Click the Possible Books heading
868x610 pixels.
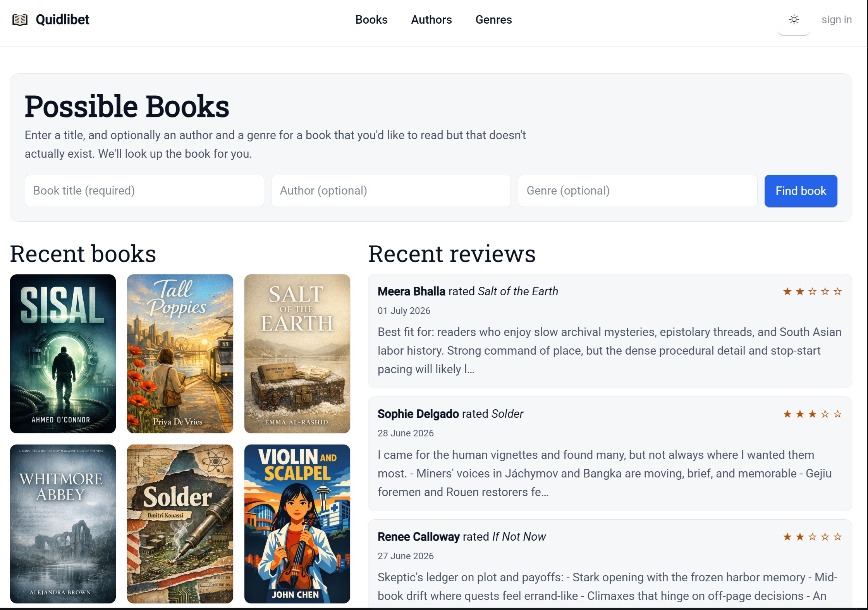[x=127, y=106]
